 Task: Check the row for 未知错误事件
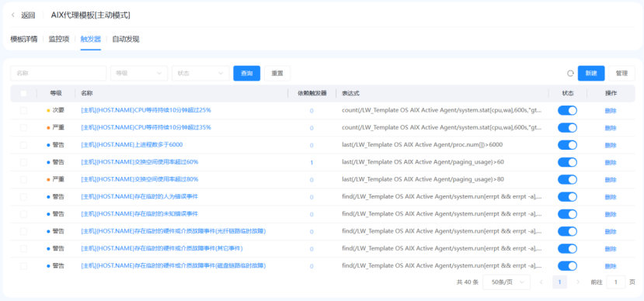pos(24,214)
